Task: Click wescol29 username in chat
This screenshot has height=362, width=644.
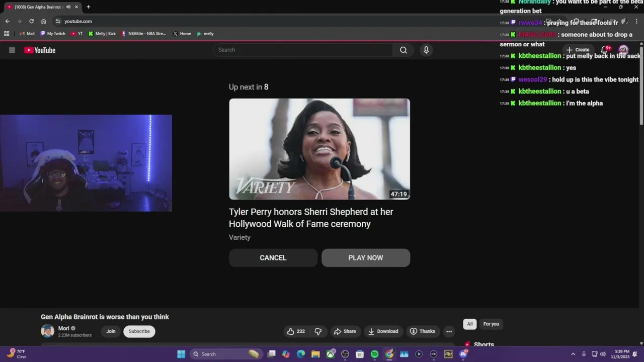Action: pos(532,79)
